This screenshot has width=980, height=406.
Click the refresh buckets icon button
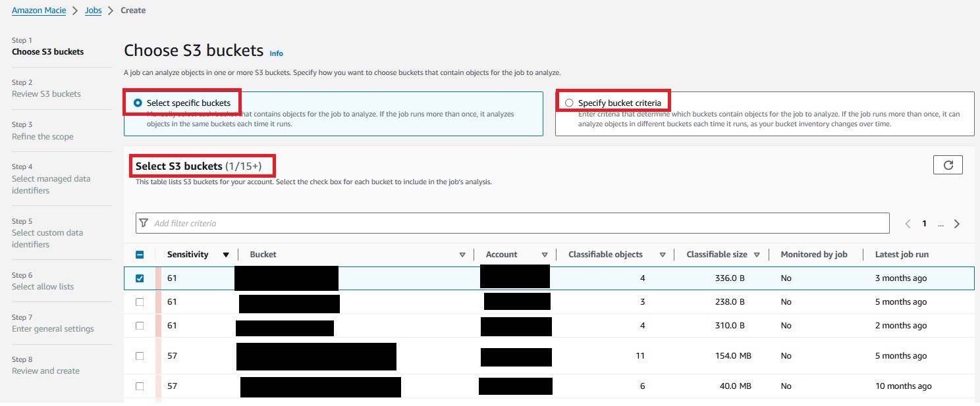click(x=948, y=165)
